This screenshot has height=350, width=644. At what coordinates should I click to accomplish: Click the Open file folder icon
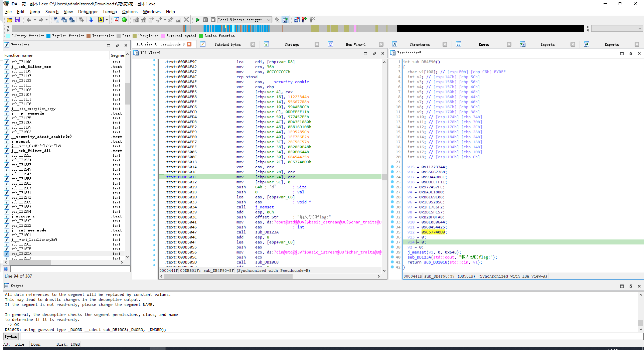9,20
